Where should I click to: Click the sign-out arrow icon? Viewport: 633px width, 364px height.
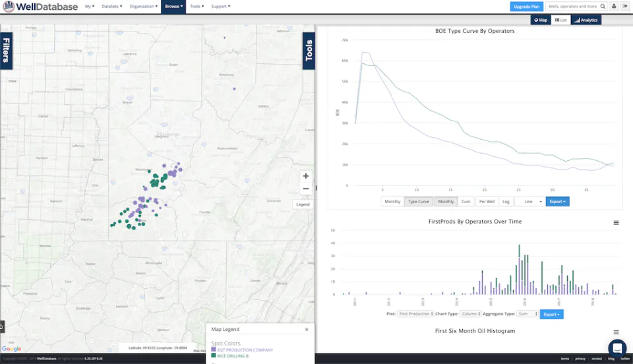(626, 7)
